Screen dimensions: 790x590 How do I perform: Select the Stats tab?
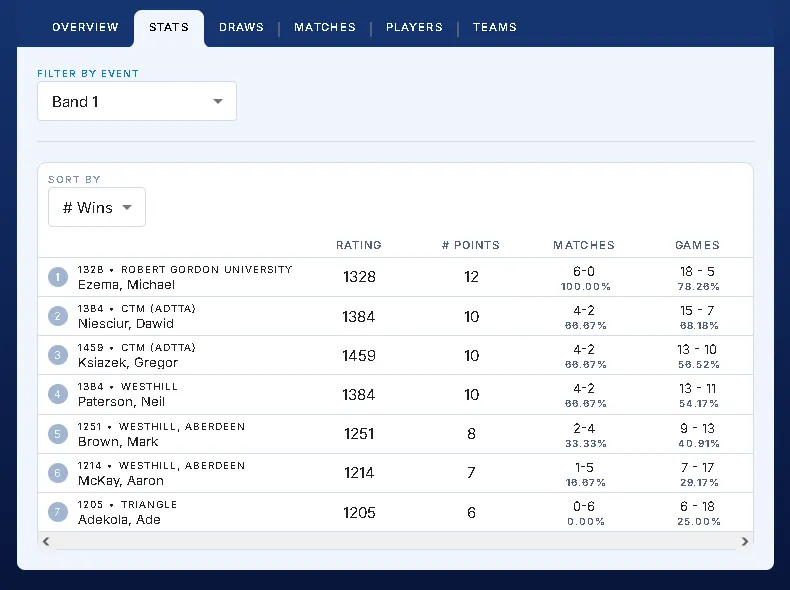pyautogui.click(x=169, y=27)
